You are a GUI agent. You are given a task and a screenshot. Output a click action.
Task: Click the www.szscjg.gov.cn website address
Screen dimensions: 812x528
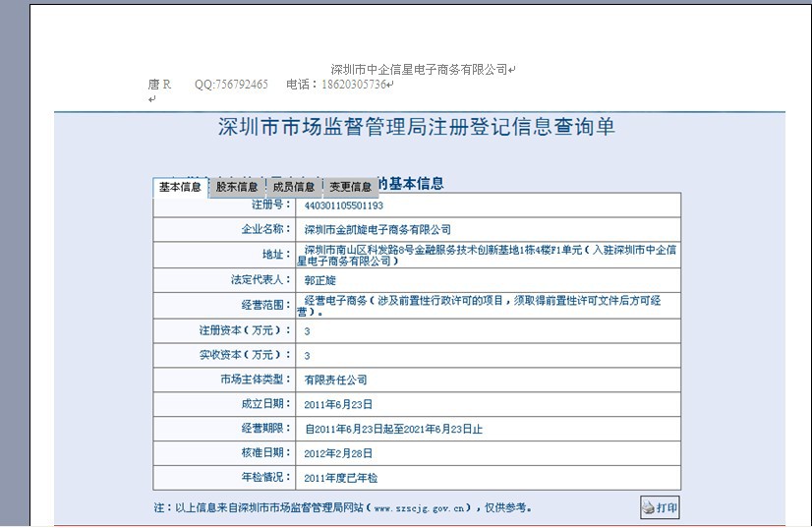point(419,508)
